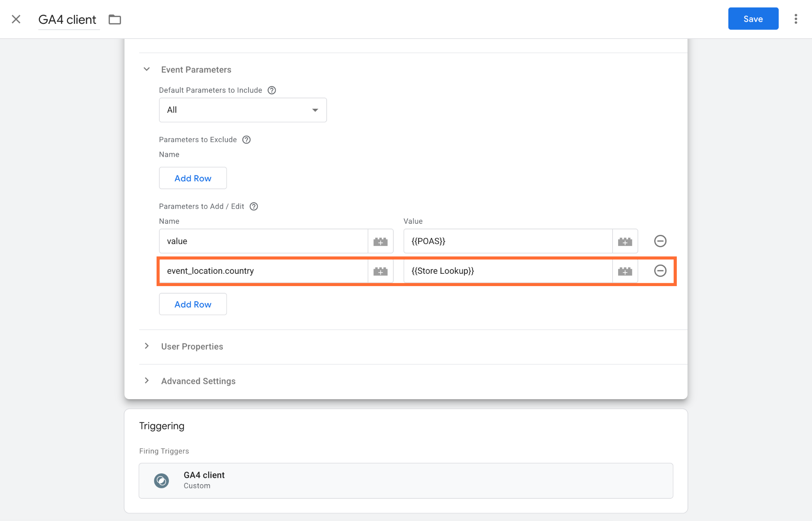This screenshot has width=812, height=521.
Task: Open the Default Parameters to Include dropdown
Action: (243, 110)
